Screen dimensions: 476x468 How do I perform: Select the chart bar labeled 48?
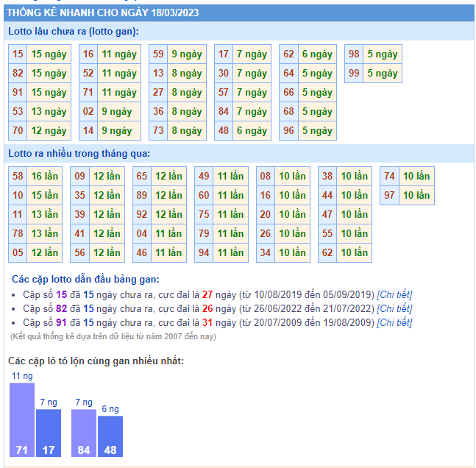(x=110, y=436)
